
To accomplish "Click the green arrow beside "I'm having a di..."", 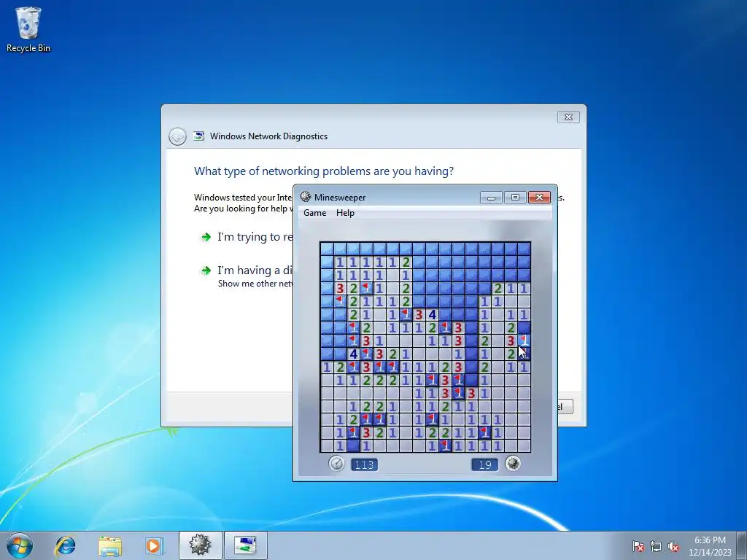I will (206, 271).
